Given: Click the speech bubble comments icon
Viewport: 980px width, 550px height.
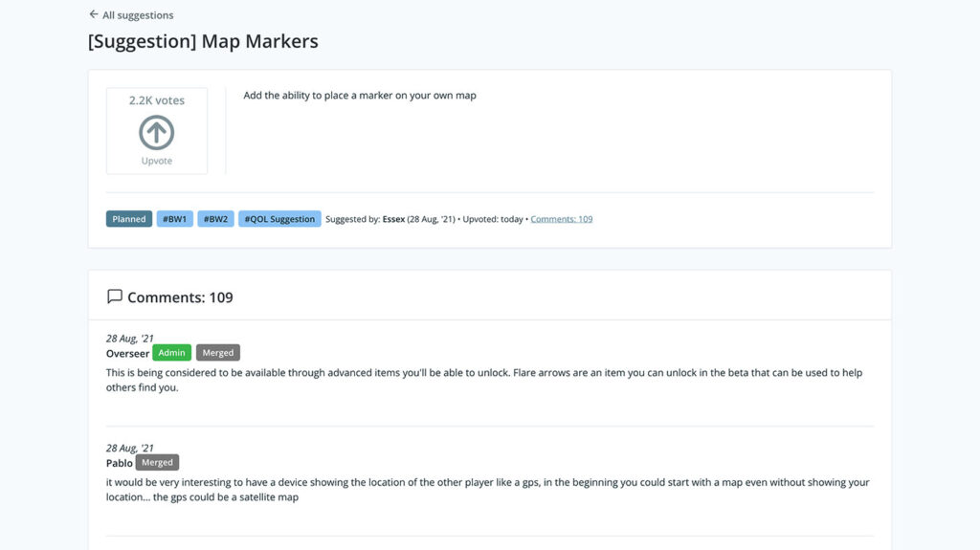Looking at the screenshot, I should coord(115,297).
